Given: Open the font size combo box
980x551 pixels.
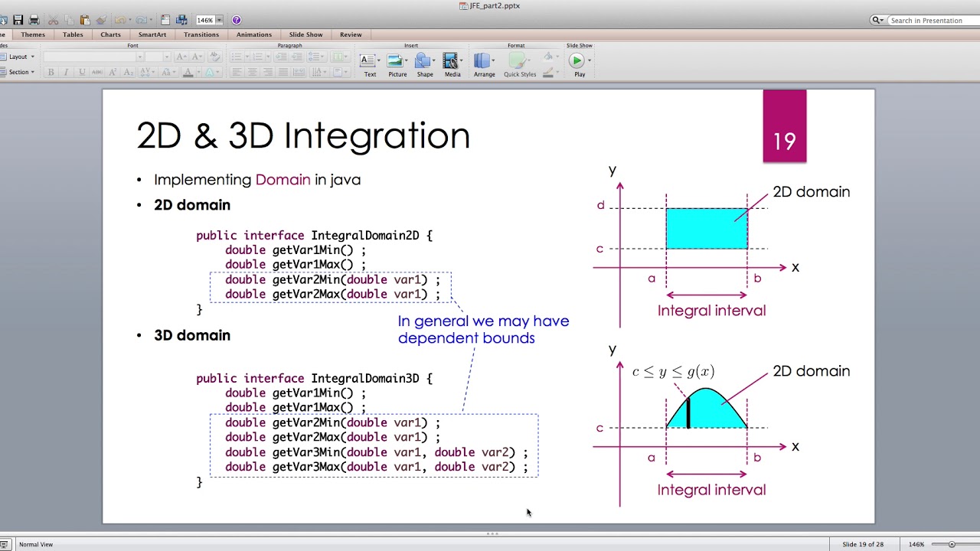Looking at the screenshot, I should tap(158, 57).
